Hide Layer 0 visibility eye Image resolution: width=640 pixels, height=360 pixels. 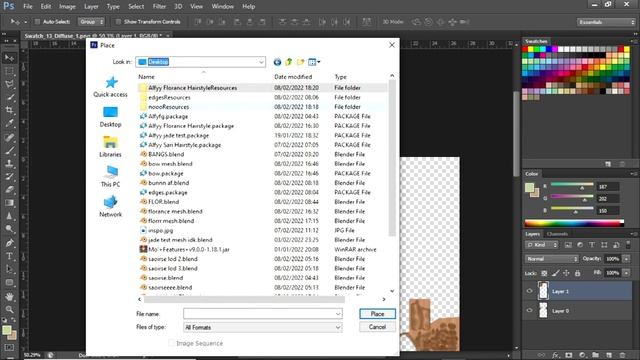coord(529,311)
